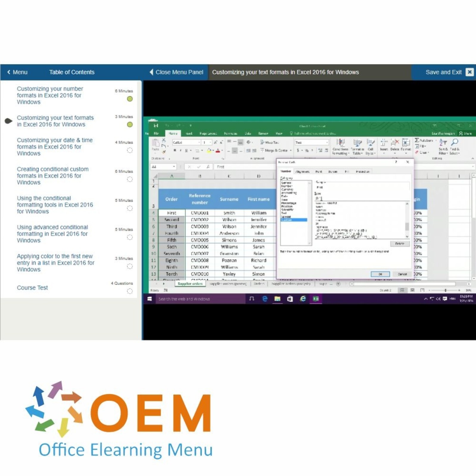Toggle Underline formatting in the ribbon
This screenshot has height=476, width=476.
click(x=187, y=151)
